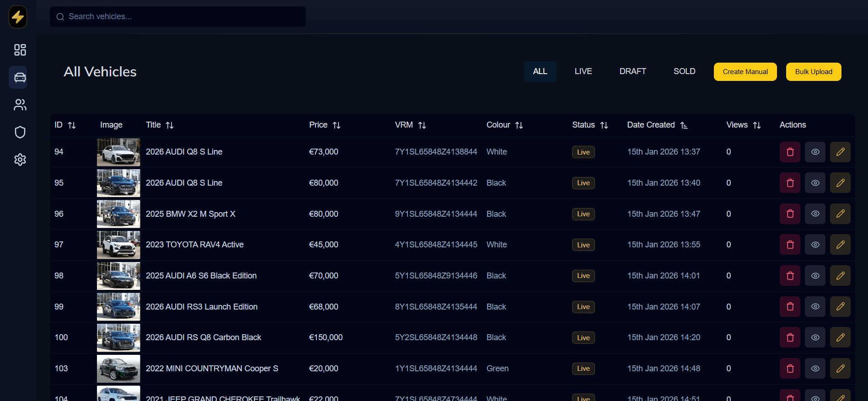Delete the BMW X2 M Sport X row

[790, 214]
